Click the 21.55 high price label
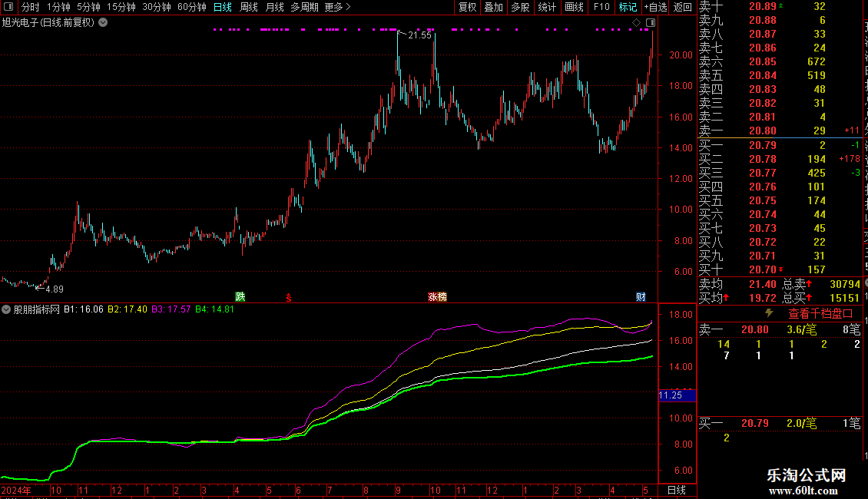868x499 pixels. click(419, 35)
